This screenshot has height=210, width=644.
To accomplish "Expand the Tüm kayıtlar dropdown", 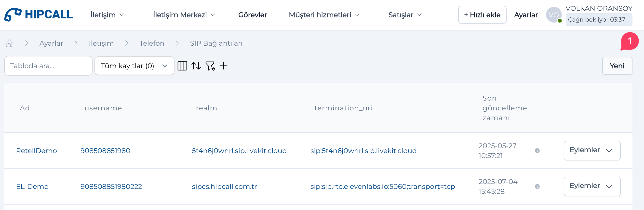I will [134, 66].
